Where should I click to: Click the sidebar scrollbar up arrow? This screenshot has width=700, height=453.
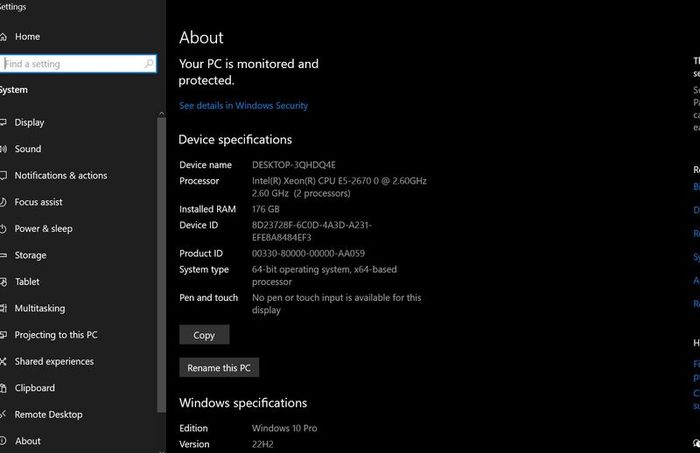pyautogui.click(x=161, y=114)
